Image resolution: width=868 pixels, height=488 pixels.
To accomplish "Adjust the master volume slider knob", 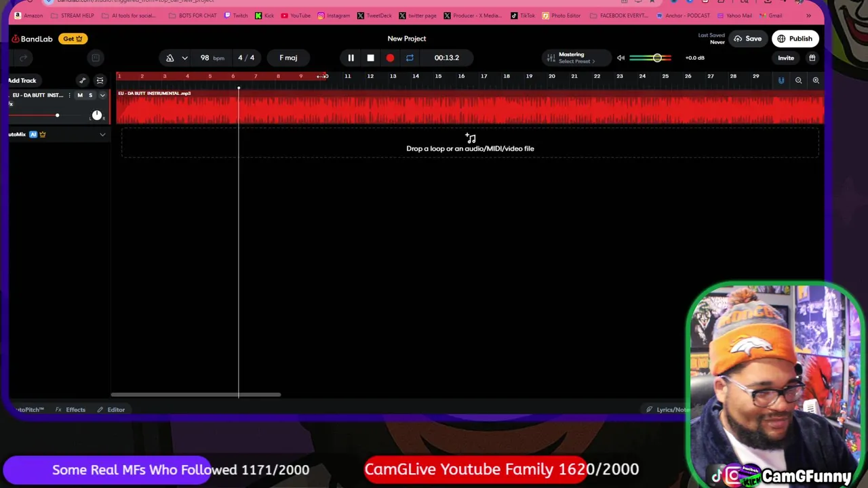I will (x=657, y=58).
